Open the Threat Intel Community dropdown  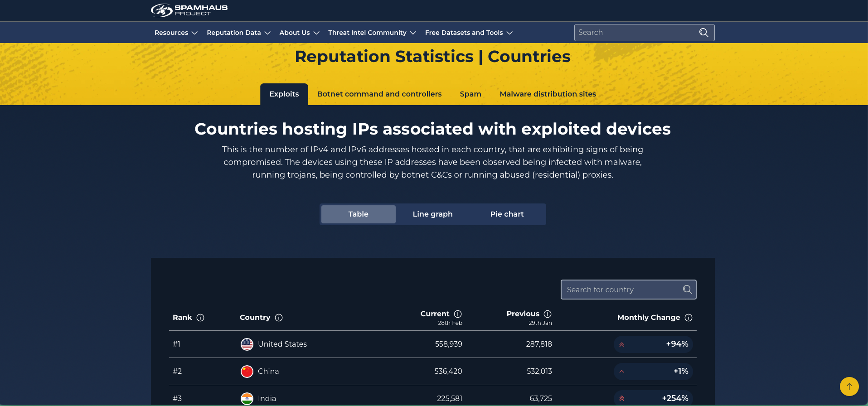point(372,33)
